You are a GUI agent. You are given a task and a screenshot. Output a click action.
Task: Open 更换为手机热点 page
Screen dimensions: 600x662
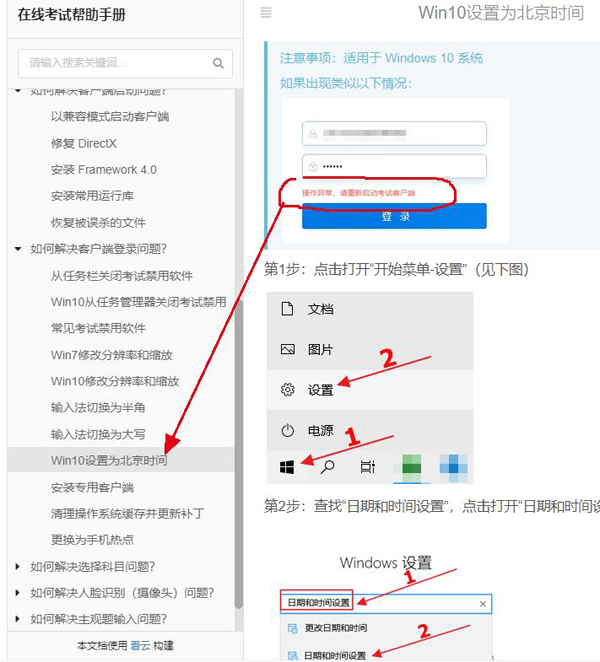pyautogui.click(x=92, y=540)
